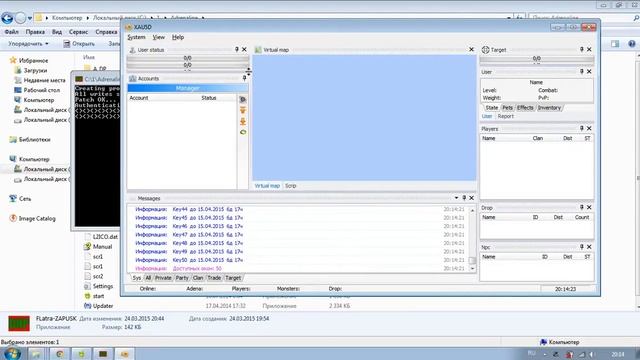The height and width of the screenshot is (360, 640).
Task: Close the Drop panel
Action: click(x=589, y=207)
